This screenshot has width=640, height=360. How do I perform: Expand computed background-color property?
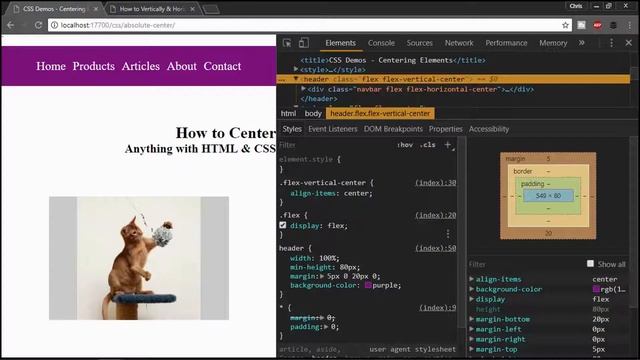click(472, 289)
